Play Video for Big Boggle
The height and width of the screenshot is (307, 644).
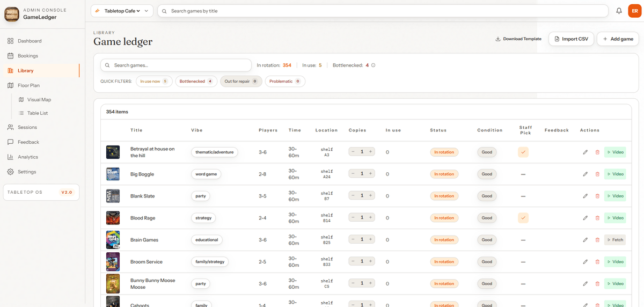pyautogui.click(x=615, y=174)
